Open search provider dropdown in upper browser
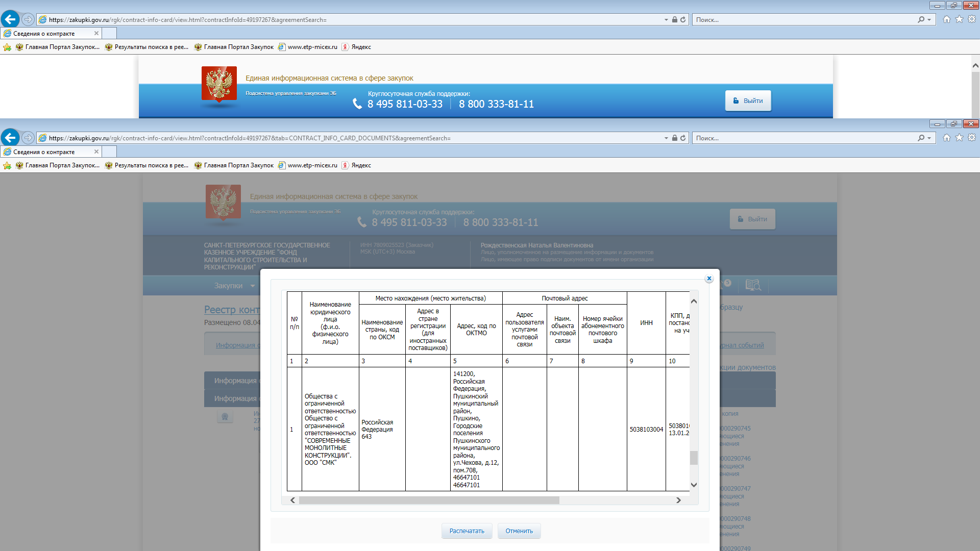 (x=929, y=20)
